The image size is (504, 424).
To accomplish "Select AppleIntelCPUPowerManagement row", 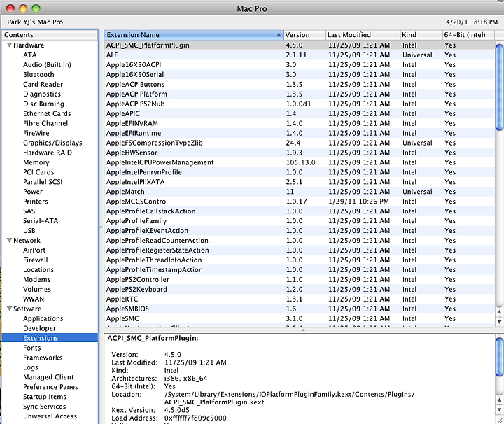I will [300, 162].
